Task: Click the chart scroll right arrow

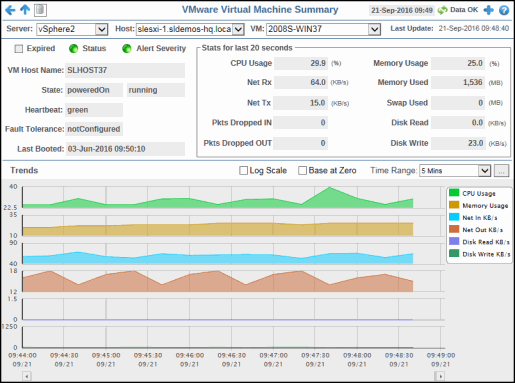Action: click(x=440, y=376)
